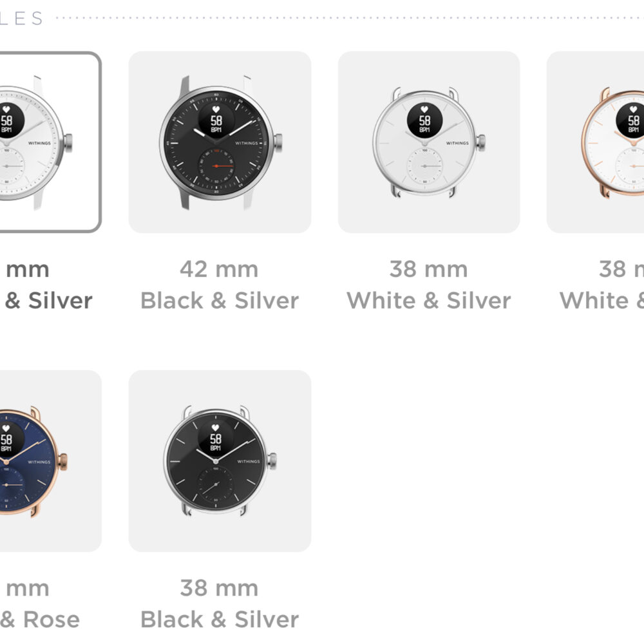This screenshot has height=644, width=644.
Task: Select the 42 mm Black & Silver watch image
Action: [220, 142]
